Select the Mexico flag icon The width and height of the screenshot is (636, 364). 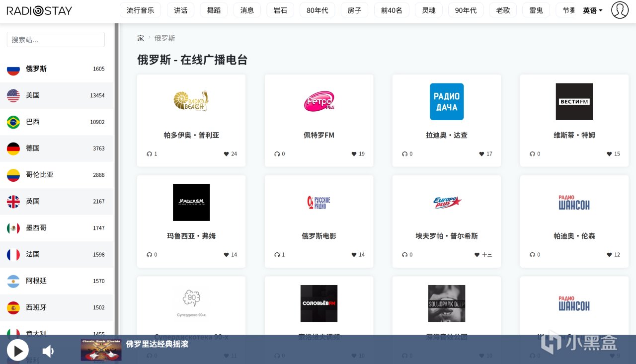pos(13,228)
